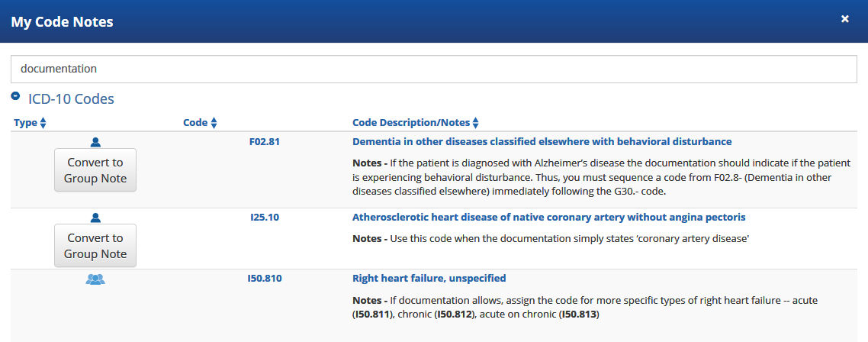Open Right heart failure, unspecified description
This screenshot has height=342, width=868.
pyautogui.click(x=429, y=278)
